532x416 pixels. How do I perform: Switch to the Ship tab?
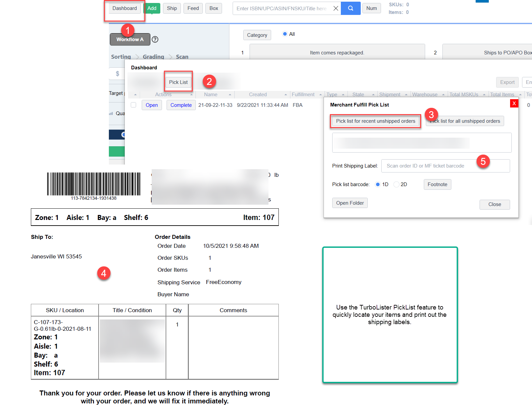coord(172,8)
